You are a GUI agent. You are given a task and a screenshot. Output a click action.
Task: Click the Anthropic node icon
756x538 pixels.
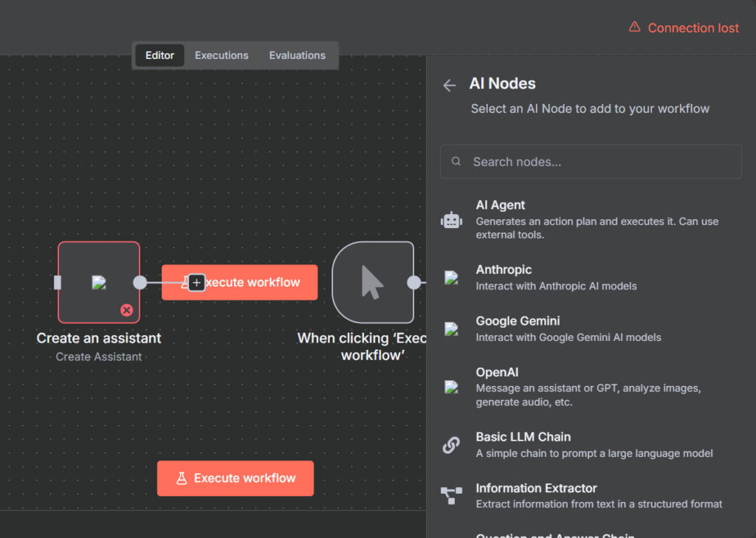click(x=451, y=277)
